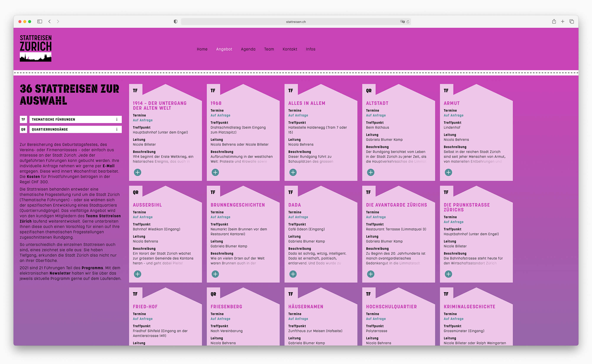Open the Friesenberg card title
This screenshot has height=364, width=592.
pyautogui.click(x=226, y=307)
